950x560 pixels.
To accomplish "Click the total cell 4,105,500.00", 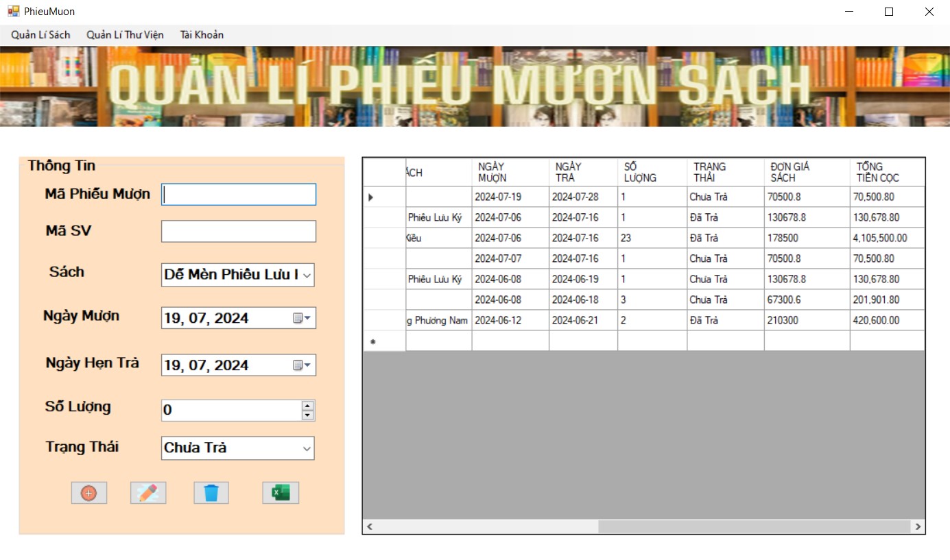I will (x=888, y=238).
